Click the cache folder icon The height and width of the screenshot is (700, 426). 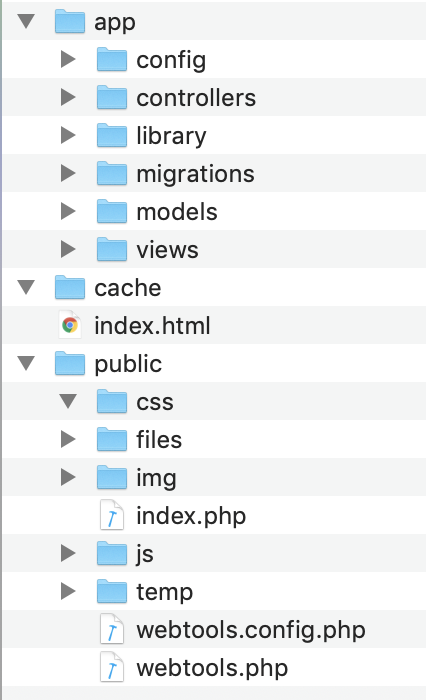click(x=70, y=287)
